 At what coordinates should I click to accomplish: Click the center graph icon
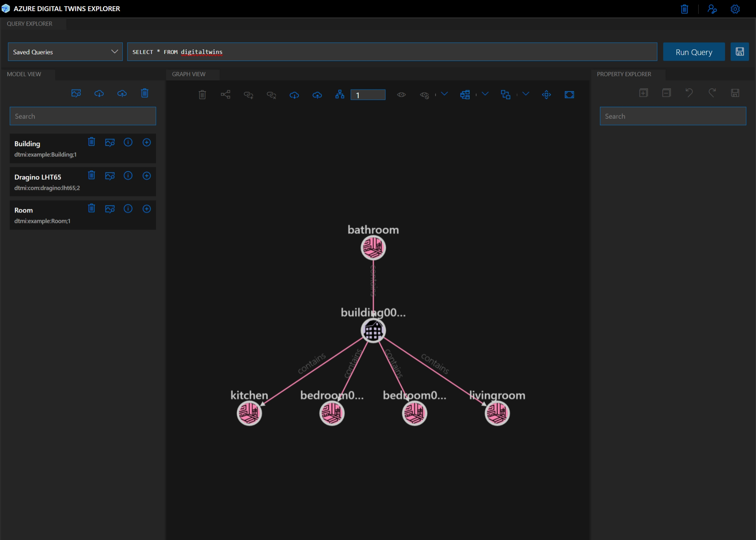click(x=546, y=95)
